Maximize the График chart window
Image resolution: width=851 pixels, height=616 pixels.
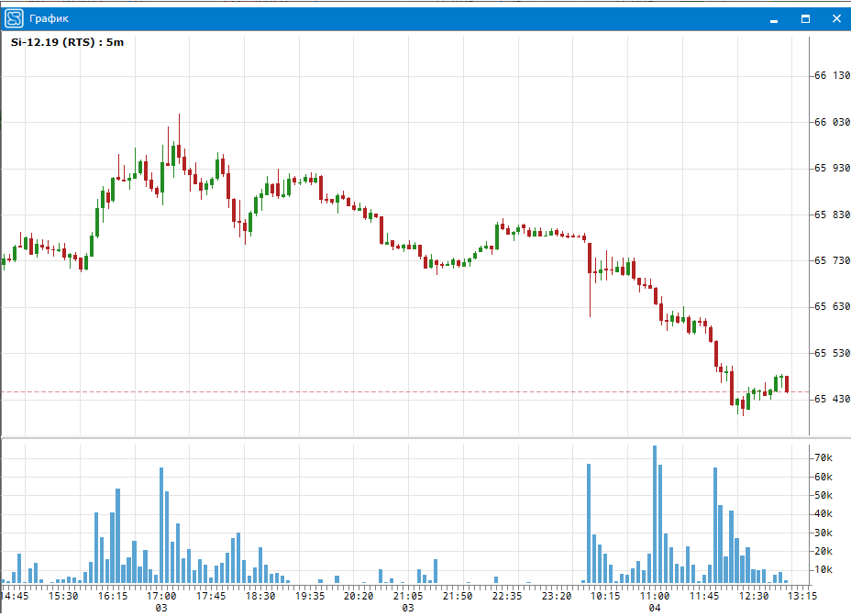[x=805, y=18]
